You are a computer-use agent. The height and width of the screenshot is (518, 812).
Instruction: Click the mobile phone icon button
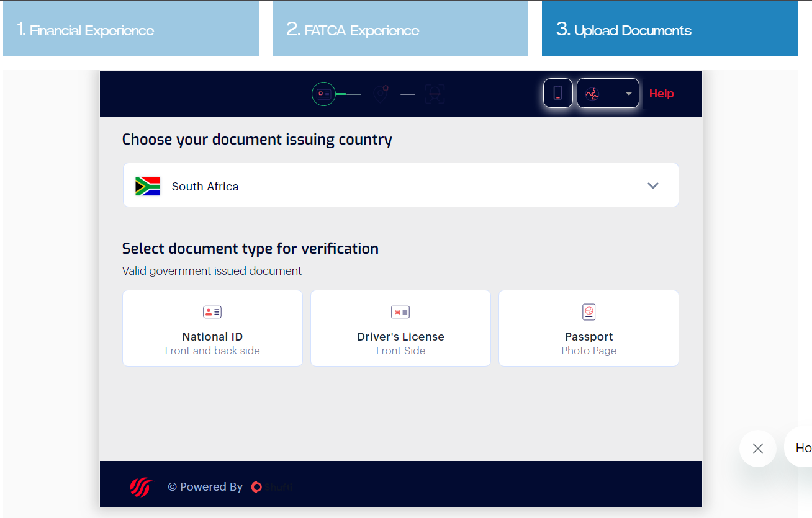[x=557, y=93]
